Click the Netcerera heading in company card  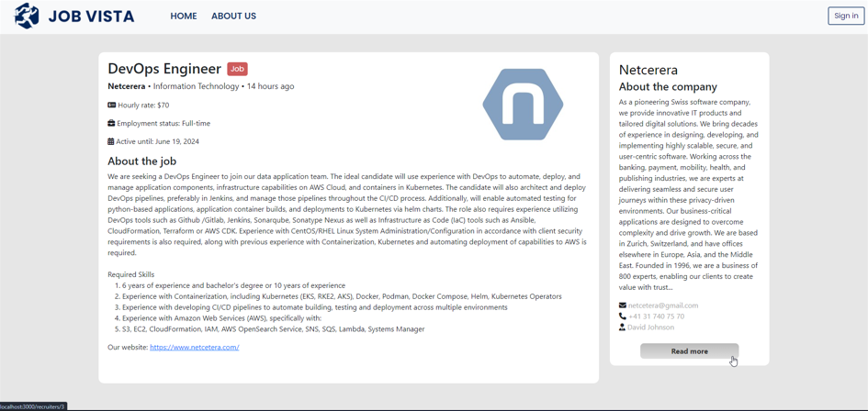click(x=648, y=70)
